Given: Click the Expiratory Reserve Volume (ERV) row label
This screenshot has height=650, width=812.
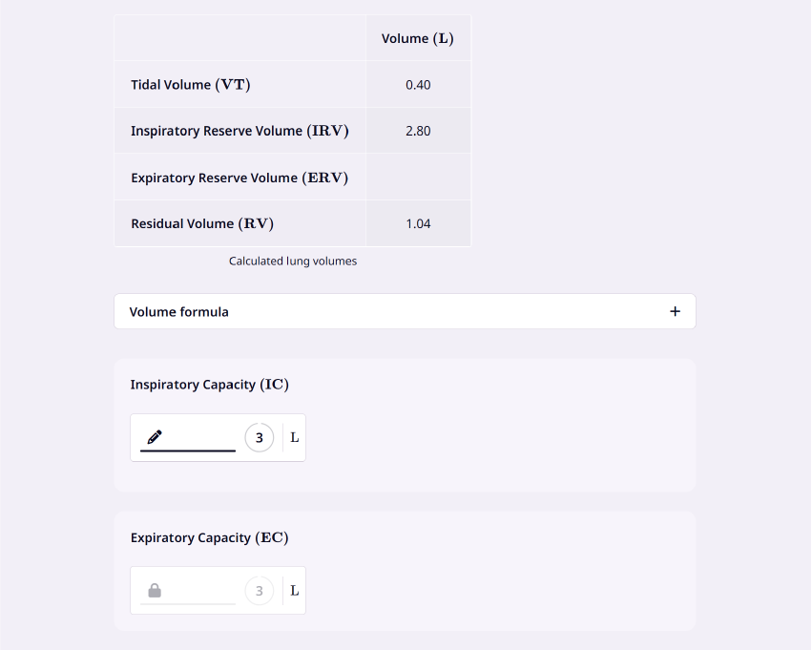Looking at the screenshot, I should point(239,178).
